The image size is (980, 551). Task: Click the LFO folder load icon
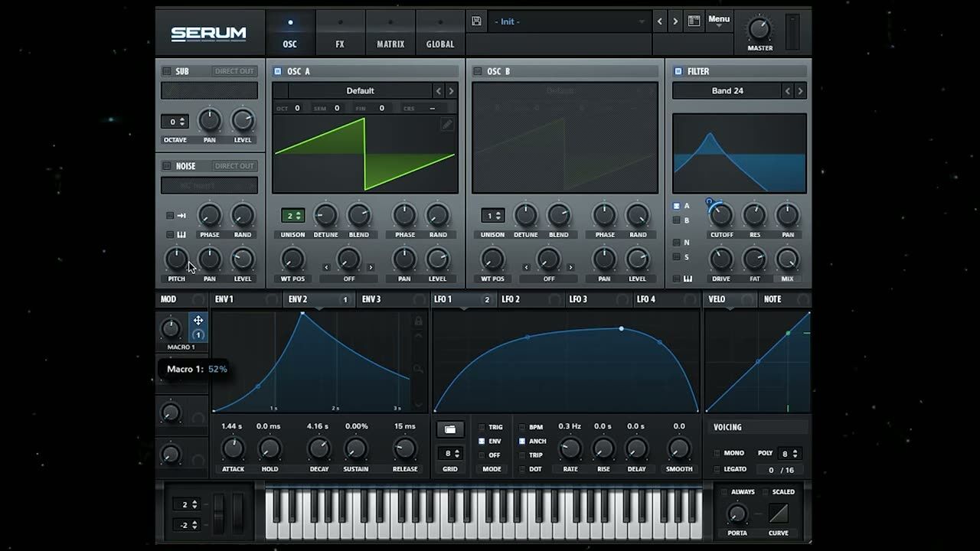point(450,429)
